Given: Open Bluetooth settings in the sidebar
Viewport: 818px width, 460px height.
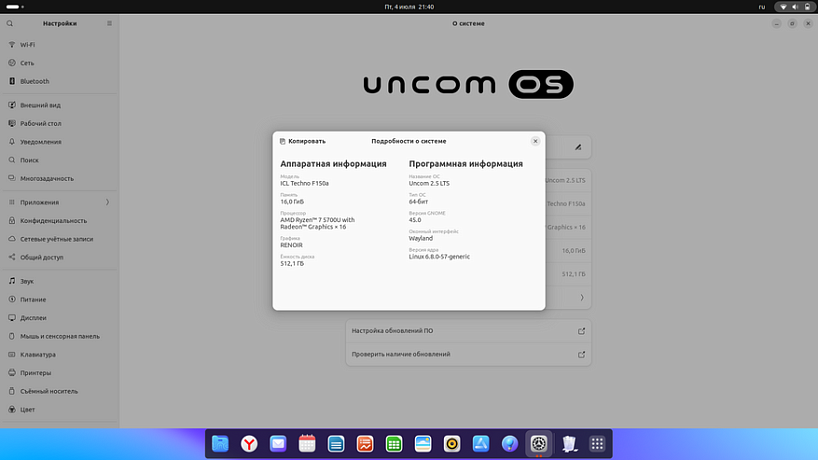Looking at the screenshot, I should [34, 81].
